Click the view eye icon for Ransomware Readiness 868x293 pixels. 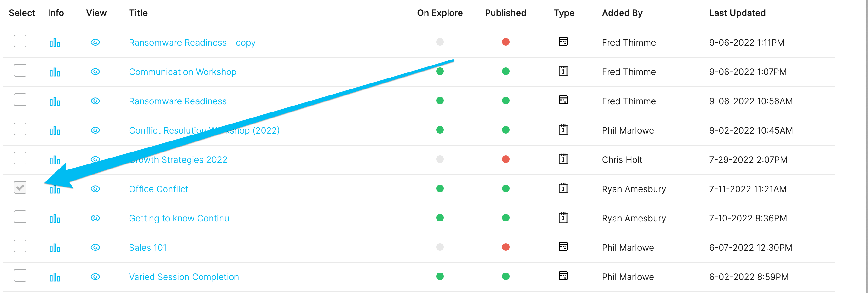pyautogui.click(x=95, y=101)
